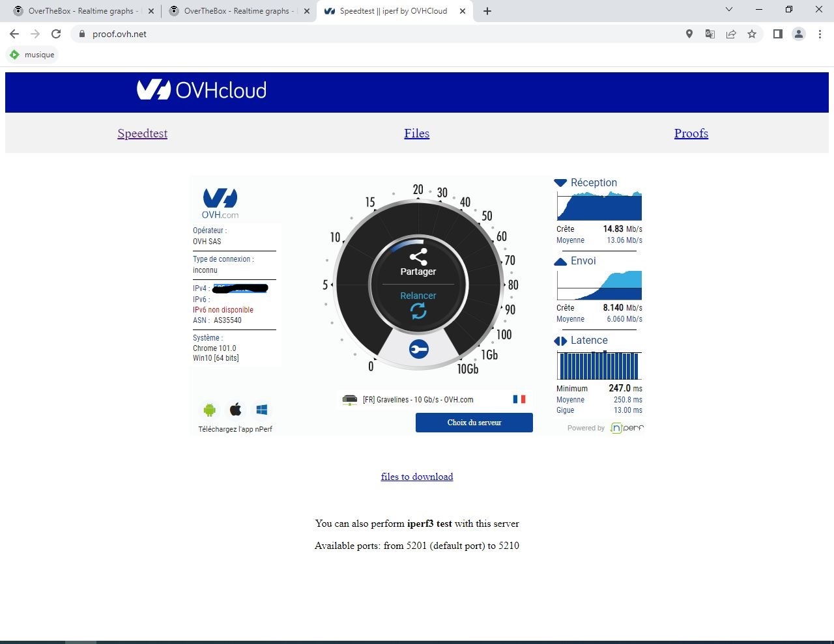834x644 pixels.
Task: Click the Apple app download icon
Action: click(x=236, y=410)
